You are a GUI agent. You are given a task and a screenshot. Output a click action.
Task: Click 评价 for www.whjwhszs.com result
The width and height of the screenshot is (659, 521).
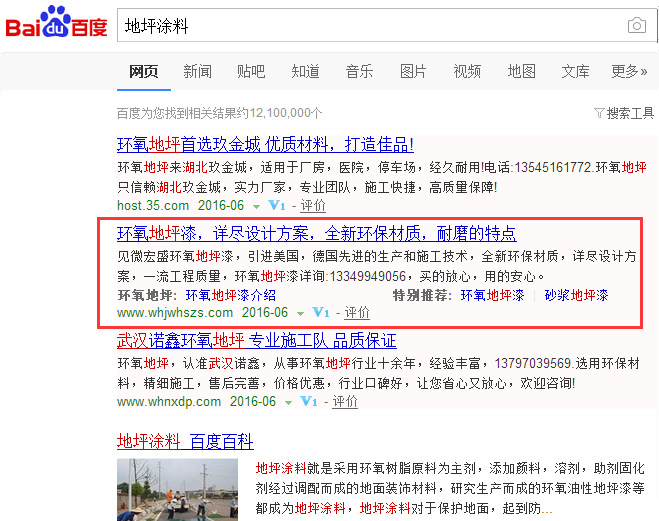[357, 312]
